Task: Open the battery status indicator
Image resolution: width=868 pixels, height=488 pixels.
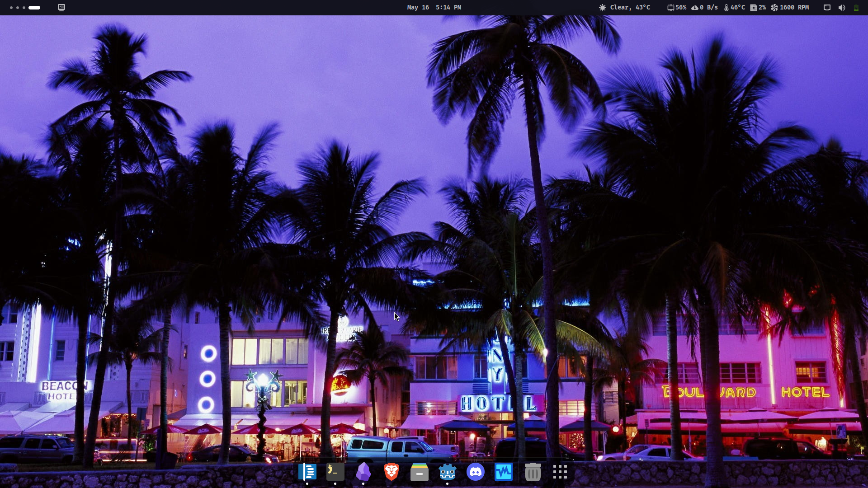Action: coord(856,7)
